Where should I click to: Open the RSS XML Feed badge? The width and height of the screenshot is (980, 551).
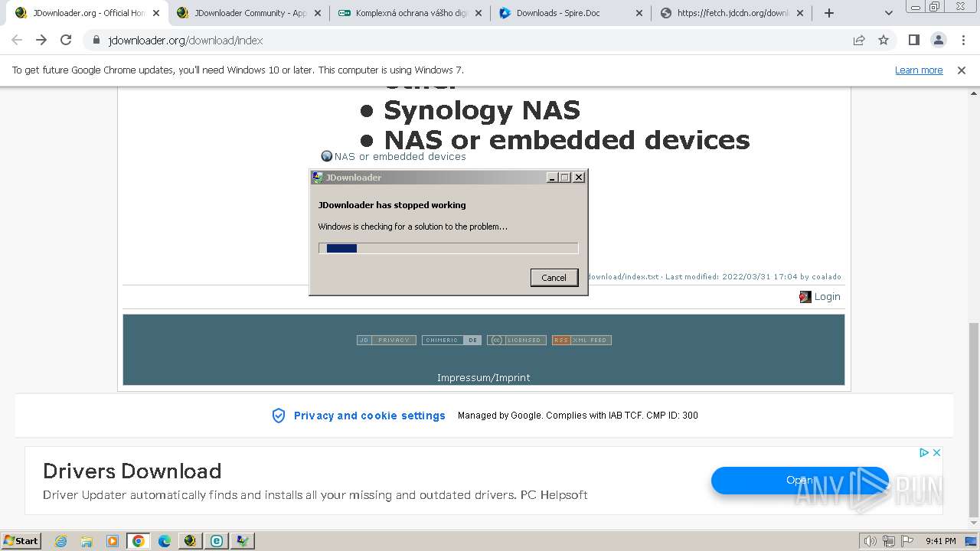click(x=582, y=341)
